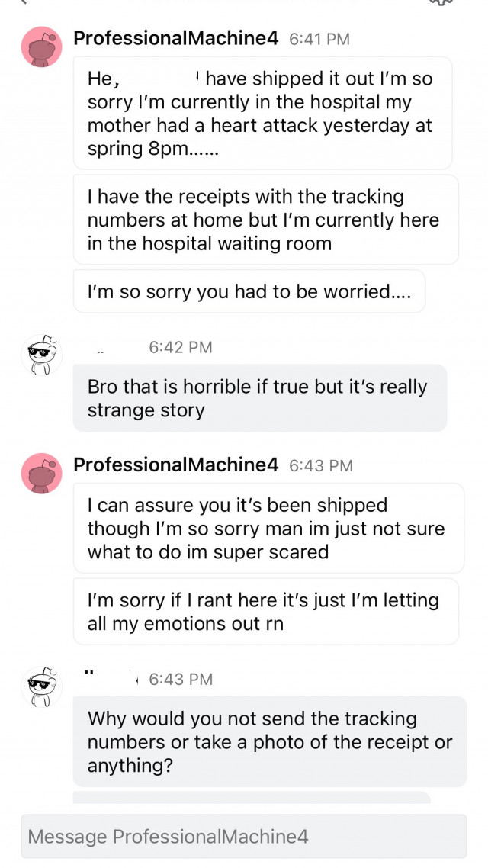The width and height of the screenshot is (488, 868).
Task: Select the 'Bro that is horrible if true' message
Action: [x=260, y=398]
